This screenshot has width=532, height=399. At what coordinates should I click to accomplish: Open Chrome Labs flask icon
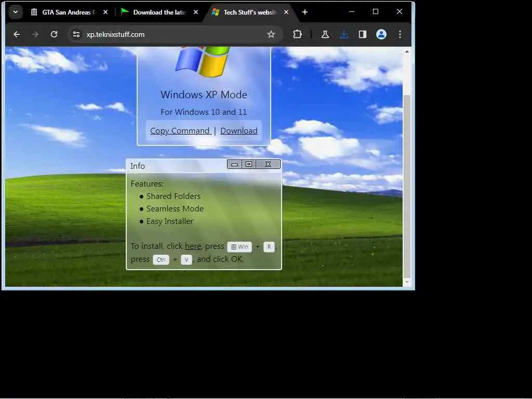pos(325,34)
